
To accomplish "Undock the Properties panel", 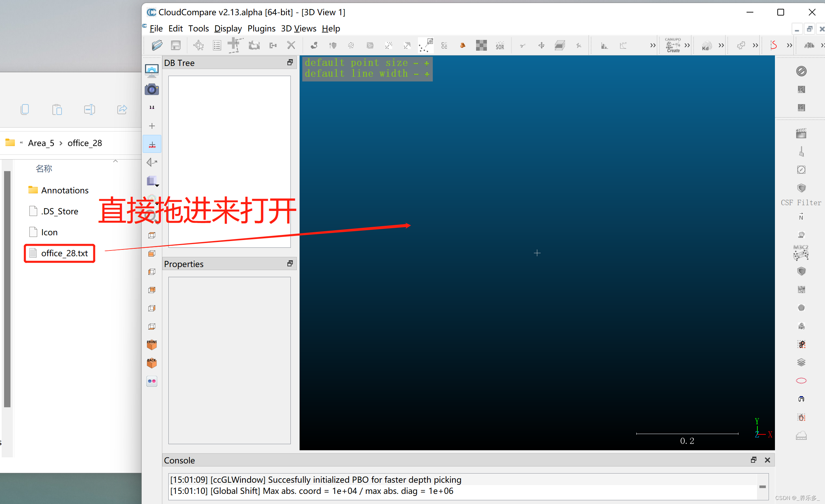I will tap(290, 264).
